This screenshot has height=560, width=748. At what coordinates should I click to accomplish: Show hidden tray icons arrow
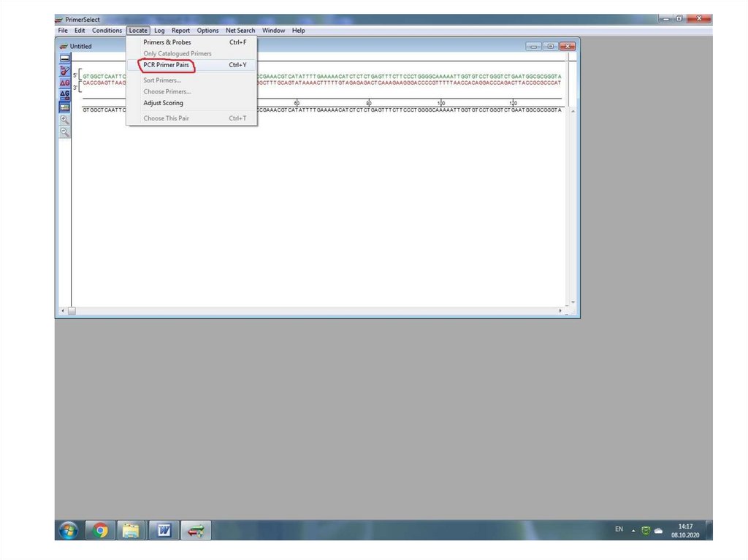pos(633,530)
